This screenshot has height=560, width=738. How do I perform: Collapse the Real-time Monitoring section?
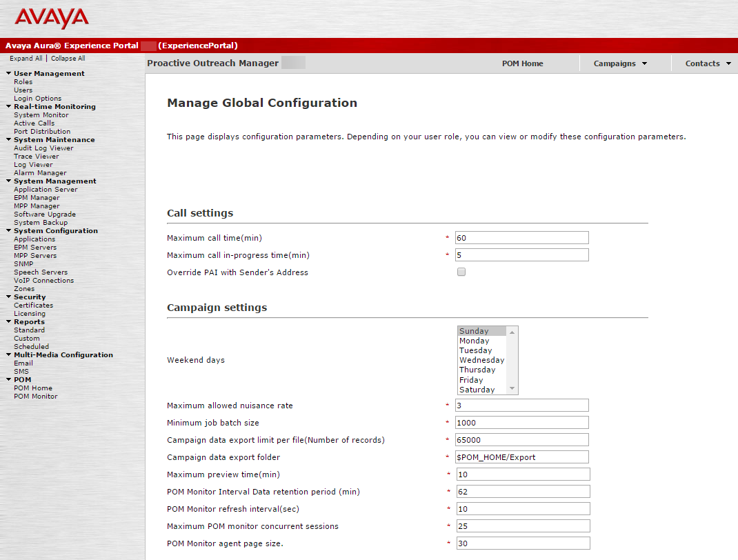[x=8, y=106]
